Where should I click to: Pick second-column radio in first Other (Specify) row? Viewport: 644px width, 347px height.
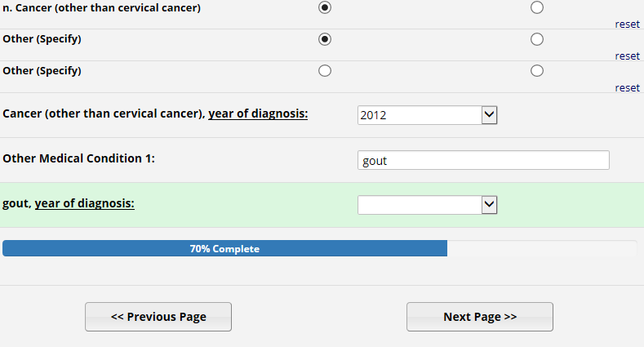pyautogui.click(x=537, y=39)
